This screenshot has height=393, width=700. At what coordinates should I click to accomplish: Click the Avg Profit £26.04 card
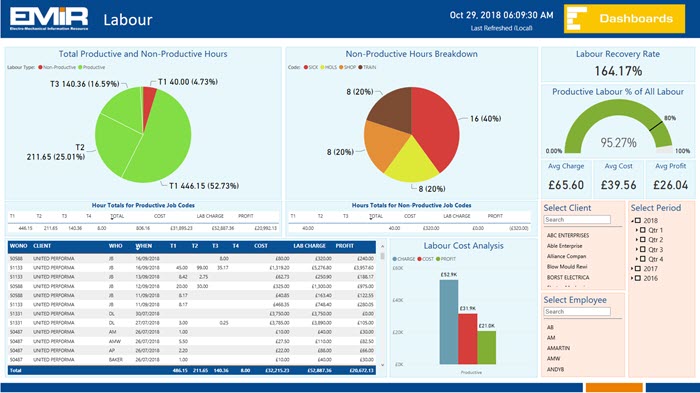pyautogui.click(x=671, y=179)
